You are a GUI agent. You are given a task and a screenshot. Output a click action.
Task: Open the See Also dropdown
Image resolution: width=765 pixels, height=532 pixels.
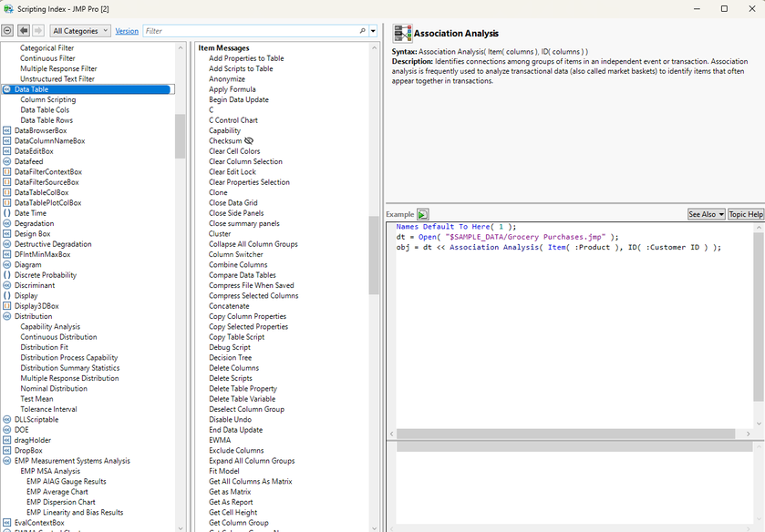706,214
